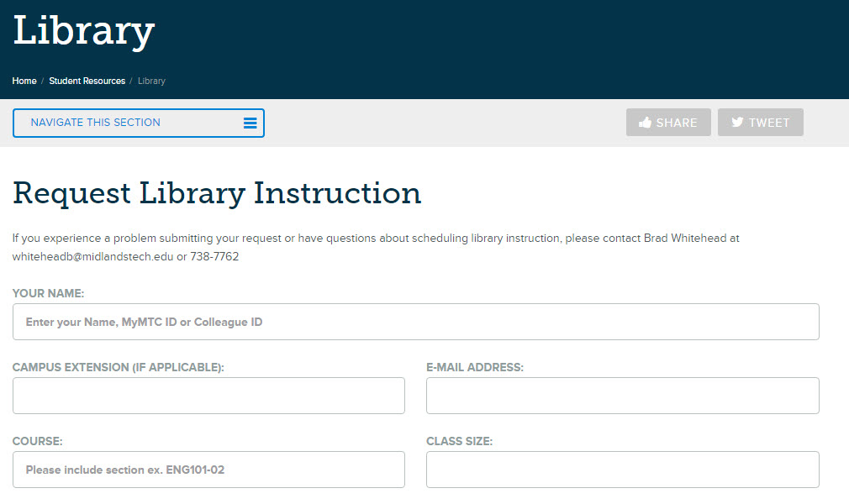849x504 pixels.
Task: Open the Home breadcrumb link
Action: pos(24,81)
